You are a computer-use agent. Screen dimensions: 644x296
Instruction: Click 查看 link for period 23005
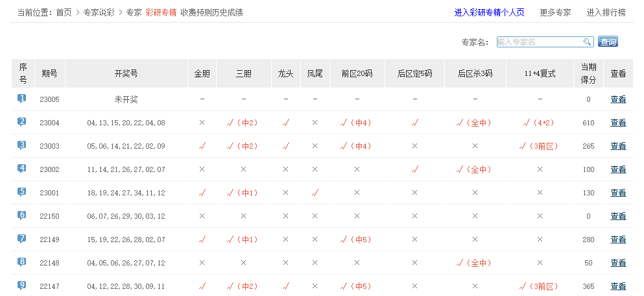point(618,99)
